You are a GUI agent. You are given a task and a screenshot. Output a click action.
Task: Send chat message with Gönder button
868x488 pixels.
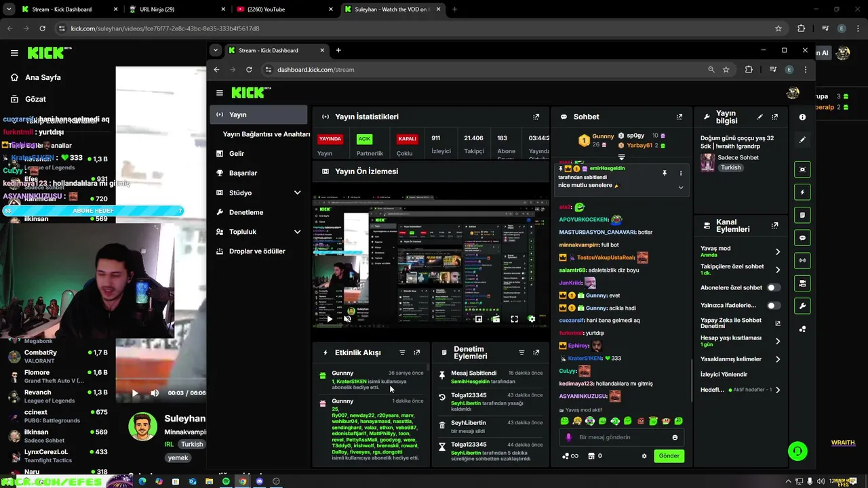(669, 456)
